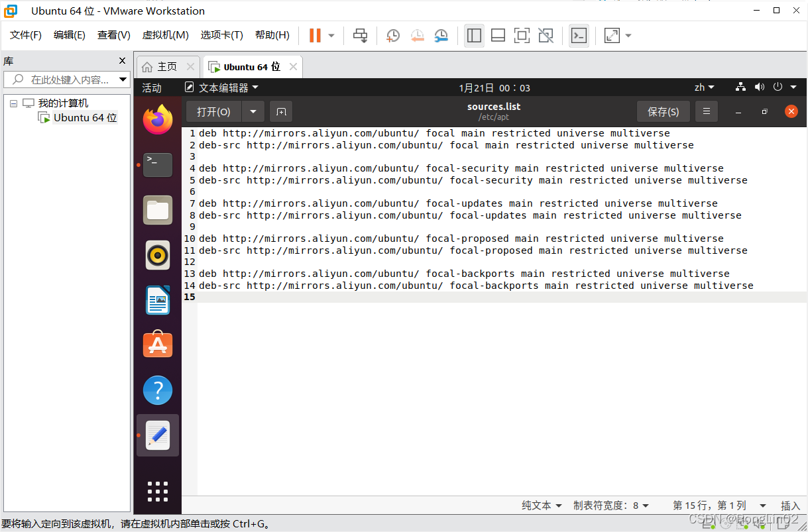
Task: Click the 保存(S) button
Action: click(664, 112)
